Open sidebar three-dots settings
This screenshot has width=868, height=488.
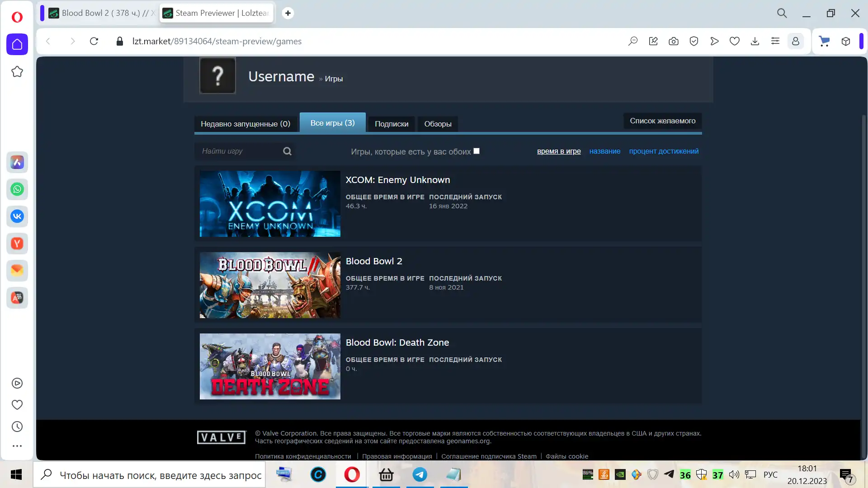coord(17,446)
